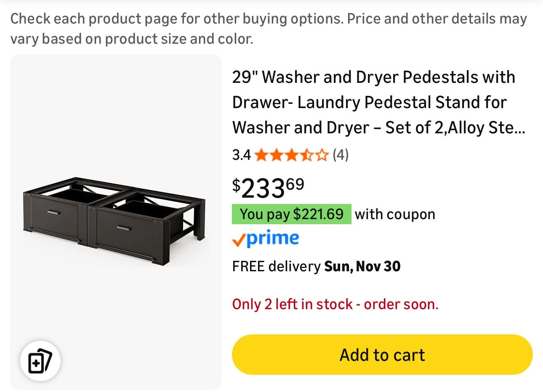The width and height of the screenshot is (543, 392).
Task: Click the Prime checkmark logo
Action: point(238,239)
